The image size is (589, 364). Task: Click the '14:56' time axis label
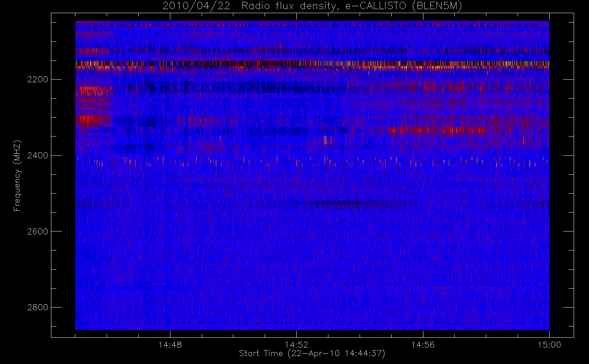423,345
